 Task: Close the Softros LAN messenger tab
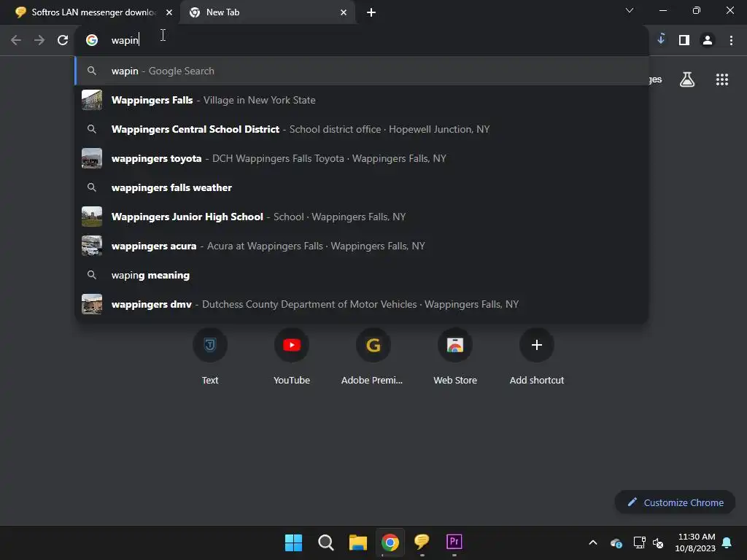(x=169, y=12)
